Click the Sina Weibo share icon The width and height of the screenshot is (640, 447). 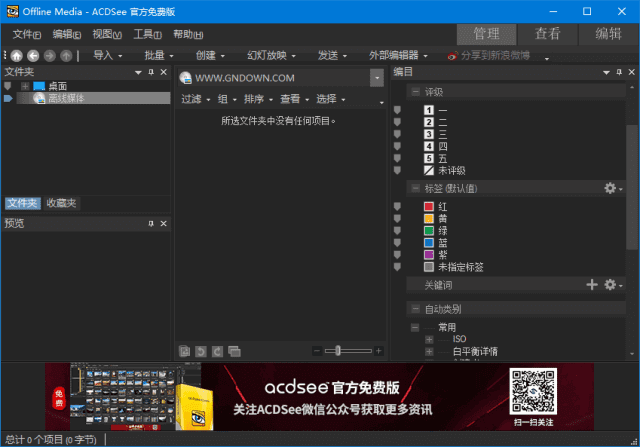click(453, 56)
